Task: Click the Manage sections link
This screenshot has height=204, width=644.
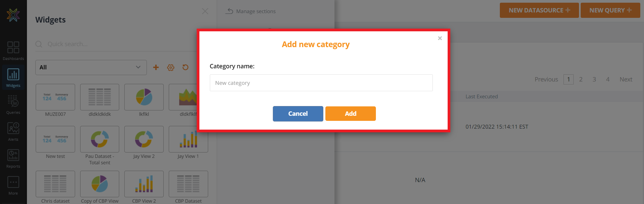Action: pos(251,11)
